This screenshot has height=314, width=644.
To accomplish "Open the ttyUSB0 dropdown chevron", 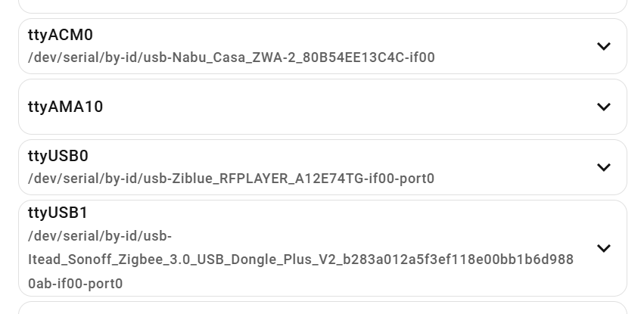I will 603,167.
